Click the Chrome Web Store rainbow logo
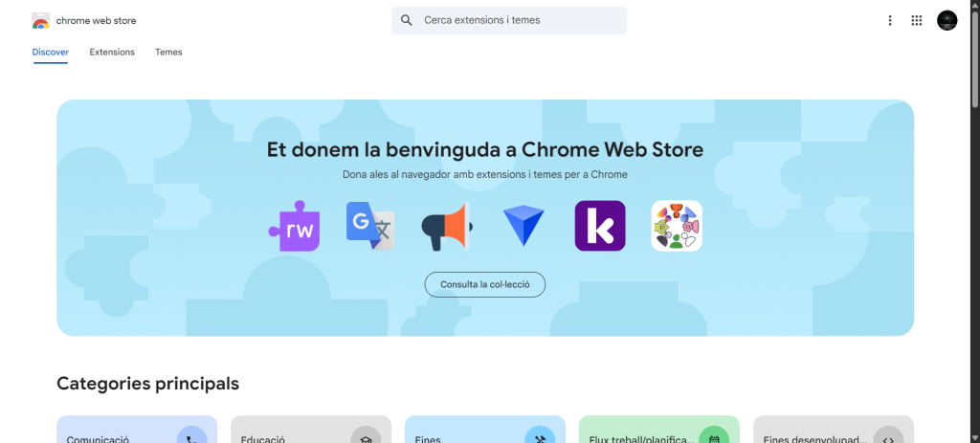The width and height of the screenshot is (980, 443). (x=41, y=21)
